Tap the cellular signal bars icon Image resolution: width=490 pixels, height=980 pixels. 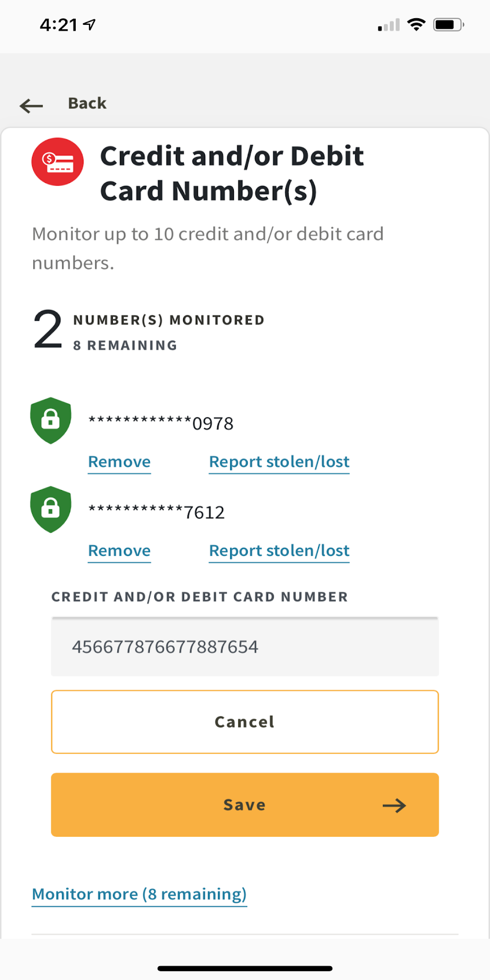coord(389,25)
